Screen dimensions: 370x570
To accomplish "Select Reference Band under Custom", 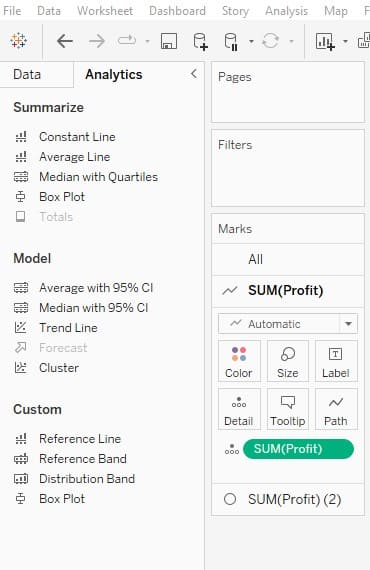I will [83, 459].
